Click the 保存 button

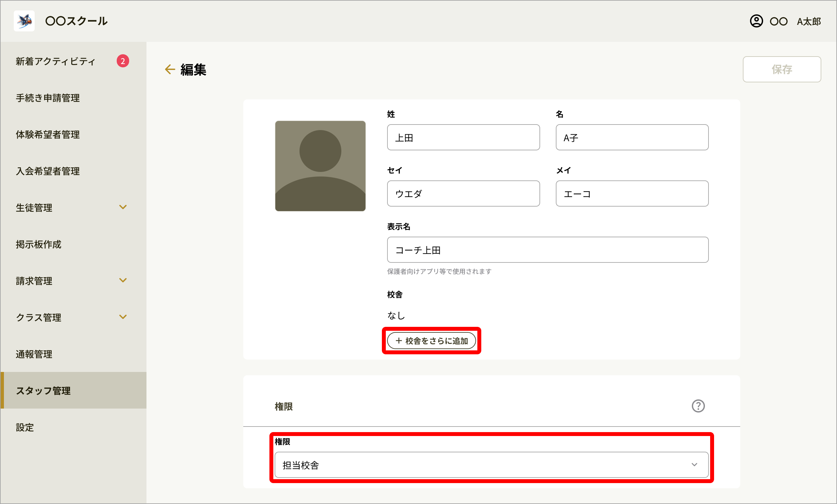click(782, 69)
